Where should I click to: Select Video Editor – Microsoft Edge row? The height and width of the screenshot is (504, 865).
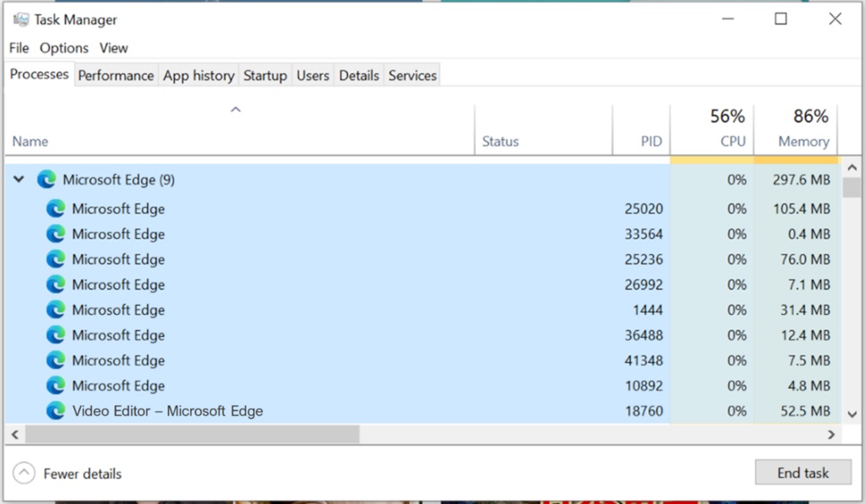pos(423,411)
